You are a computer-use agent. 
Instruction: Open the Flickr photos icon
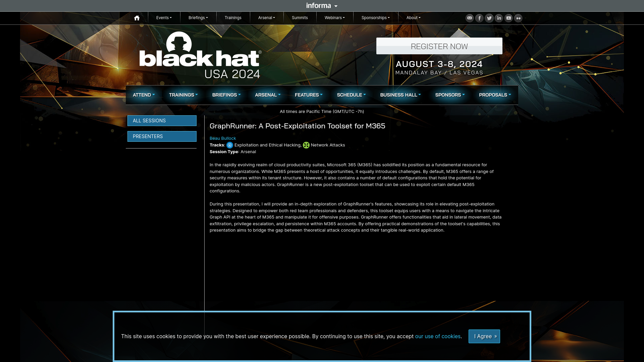pos(518,18)
